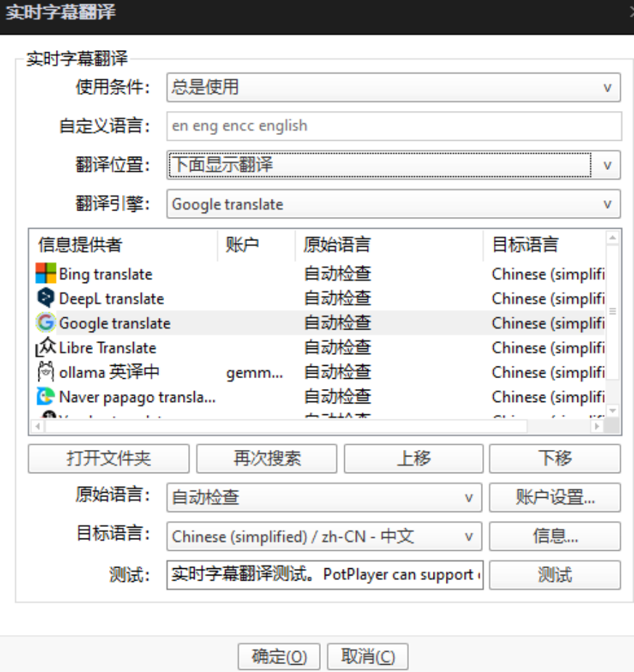Viewport: 634px width, 672px height.
Task: Click the Naver papago parrot icon
Action: pyautogui.click(x=46, y=396)
